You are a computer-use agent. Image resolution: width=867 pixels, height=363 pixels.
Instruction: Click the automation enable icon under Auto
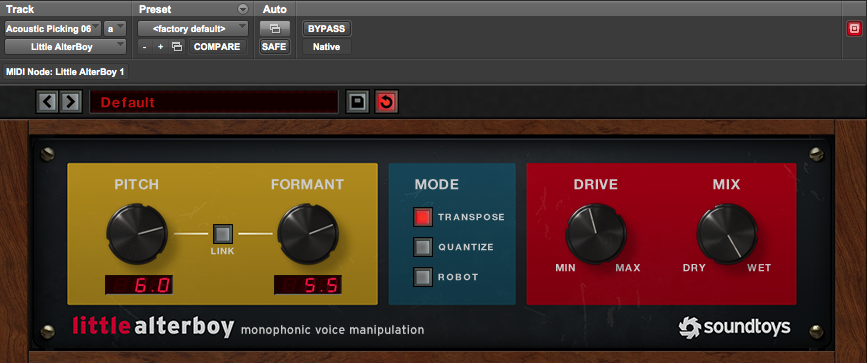(275, 29)
